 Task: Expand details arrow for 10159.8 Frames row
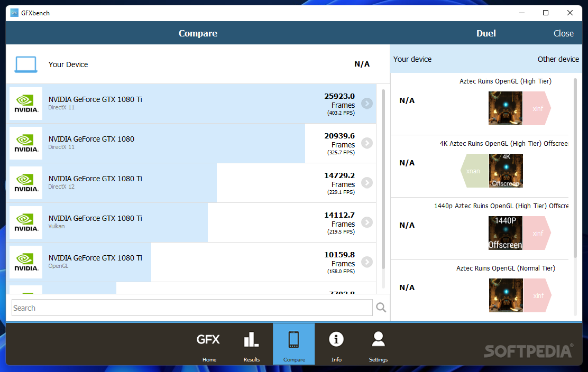(x=367, y=262)
